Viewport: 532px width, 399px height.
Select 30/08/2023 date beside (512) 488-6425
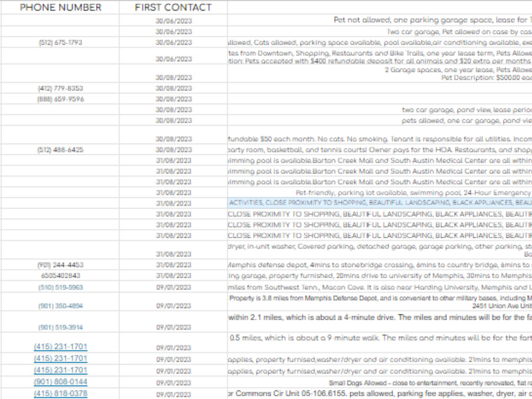174,149
